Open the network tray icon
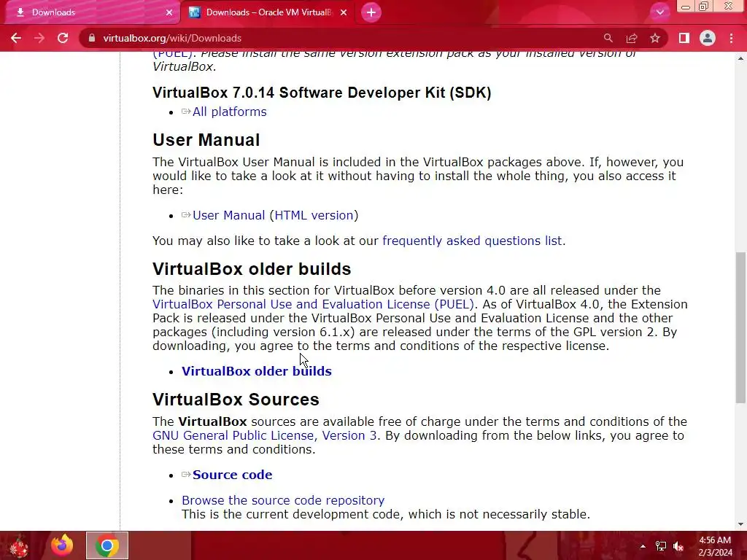 pyautogui.click(x=661, y=546)
